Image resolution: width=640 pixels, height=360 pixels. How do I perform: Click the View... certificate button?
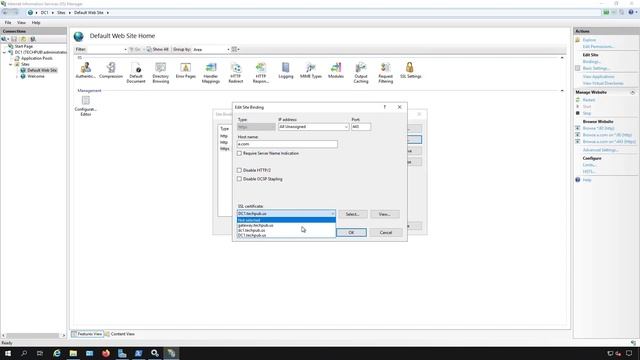coord(384,214)
